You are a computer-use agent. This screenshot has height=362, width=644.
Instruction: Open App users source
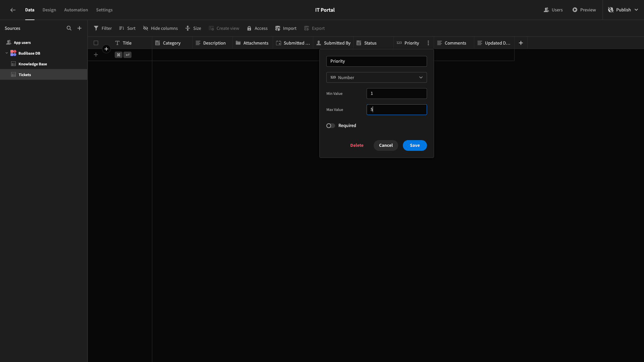coord(44,43)
